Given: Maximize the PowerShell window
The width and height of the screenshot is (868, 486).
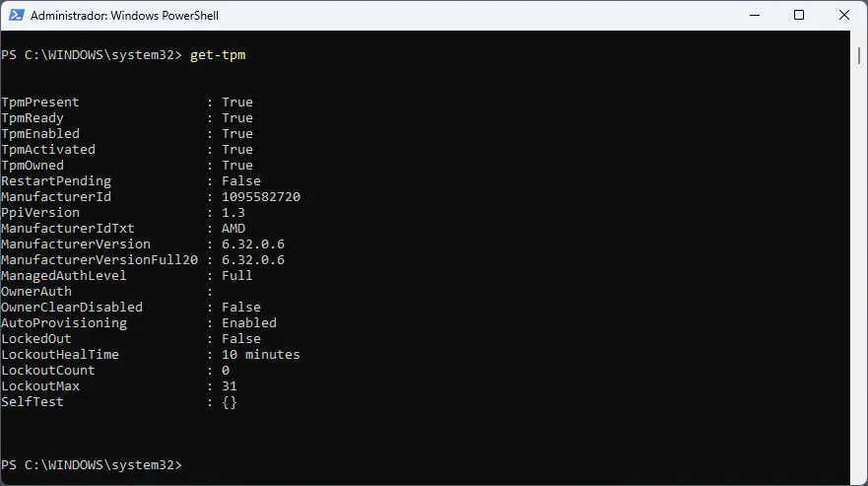Looking at the screenshot, I should click(799, 15).
